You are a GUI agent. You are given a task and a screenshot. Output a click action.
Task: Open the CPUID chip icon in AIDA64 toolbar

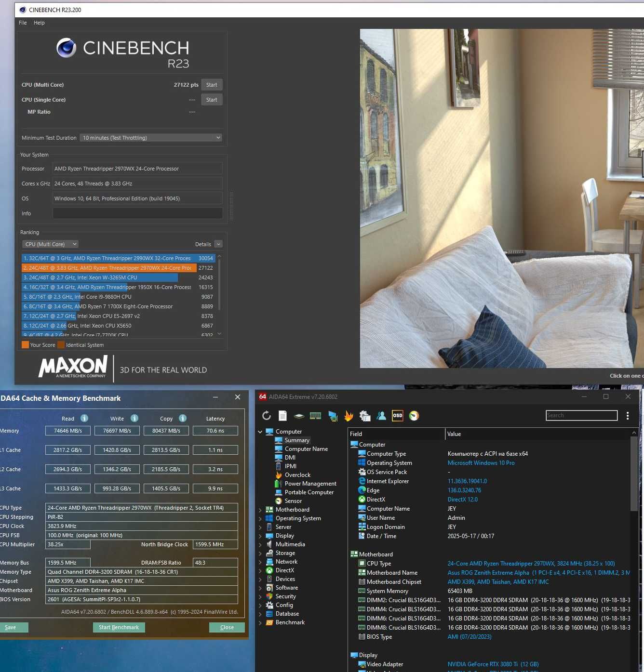pos(299,416)
